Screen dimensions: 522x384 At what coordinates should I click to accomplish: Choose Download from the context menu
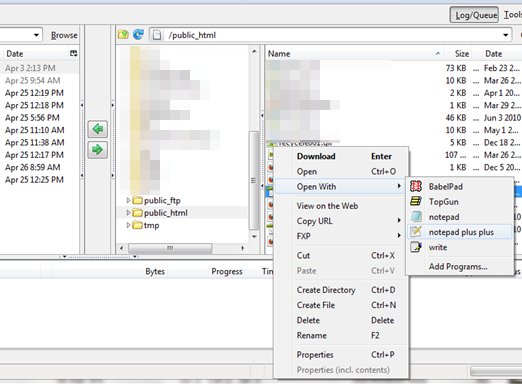[341, 156]
